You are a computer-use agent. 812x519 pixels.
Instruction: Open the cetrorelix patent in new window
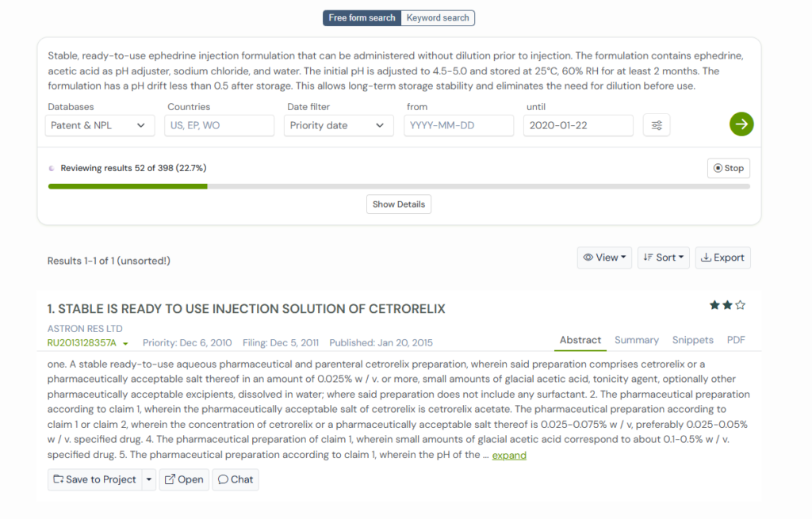pos(183,479)
